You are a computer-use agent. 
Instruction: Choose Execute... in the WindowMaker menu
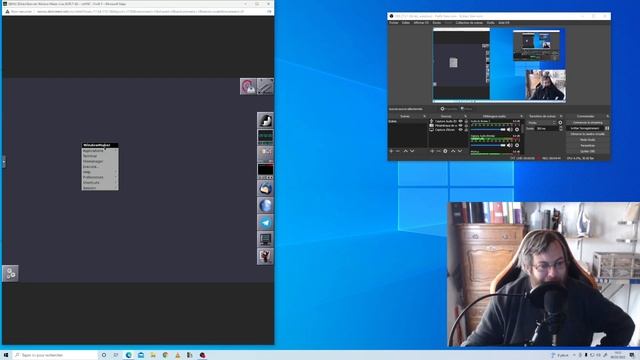(100, 167)
